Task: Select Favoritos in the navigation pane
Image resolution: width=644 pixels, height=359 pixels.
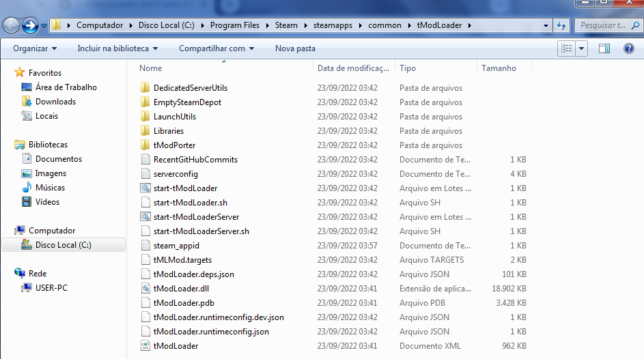Action: (45, 73)
